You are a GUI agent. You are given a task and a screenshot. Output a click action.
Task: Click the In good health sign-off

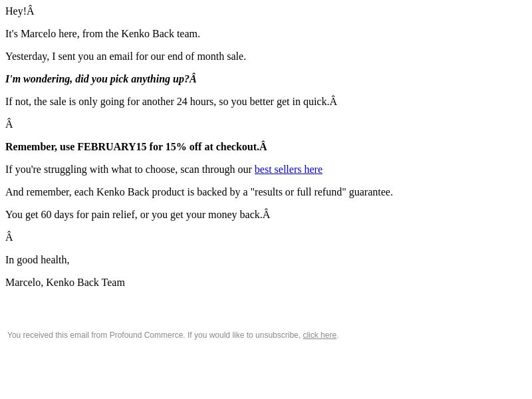(x=37, y=260)
